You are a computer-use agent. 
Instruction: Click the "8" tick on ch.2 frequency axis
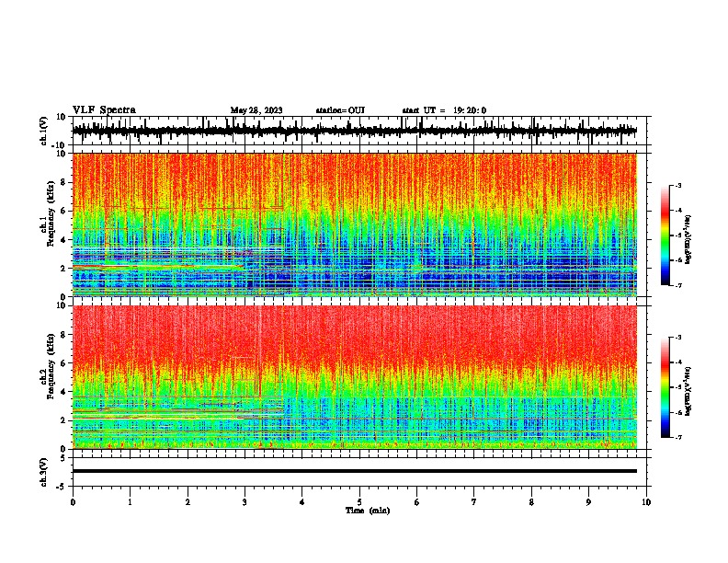[63, 335]
